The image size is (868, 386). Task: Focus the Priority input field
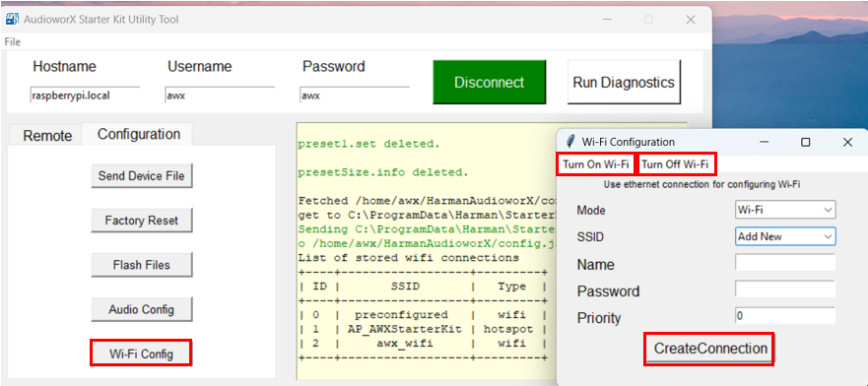[x=785, y=316]
